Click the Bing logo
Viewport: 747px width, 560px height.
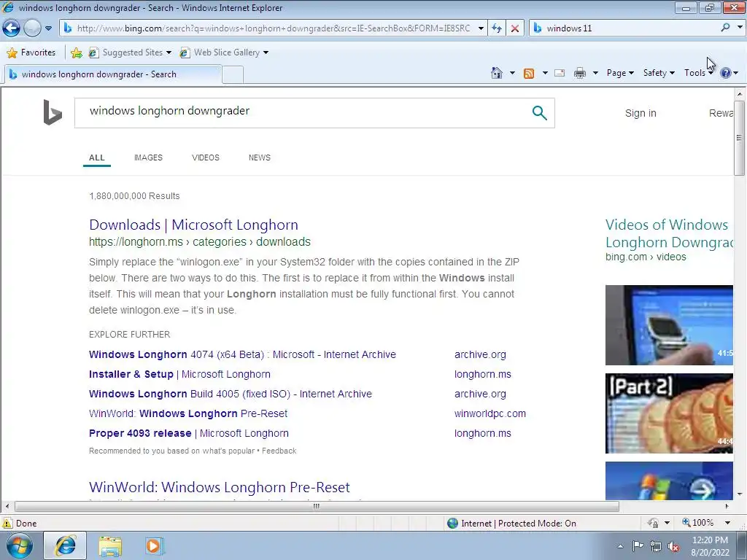point(53,112)
